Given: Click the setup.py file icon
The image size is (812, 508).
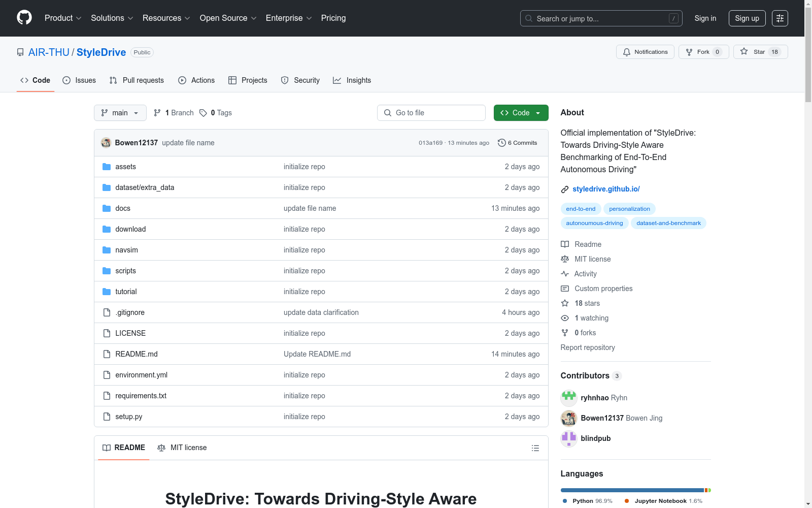Looking at the screenshot, I should pyautogui.click(x=107, y=417).
